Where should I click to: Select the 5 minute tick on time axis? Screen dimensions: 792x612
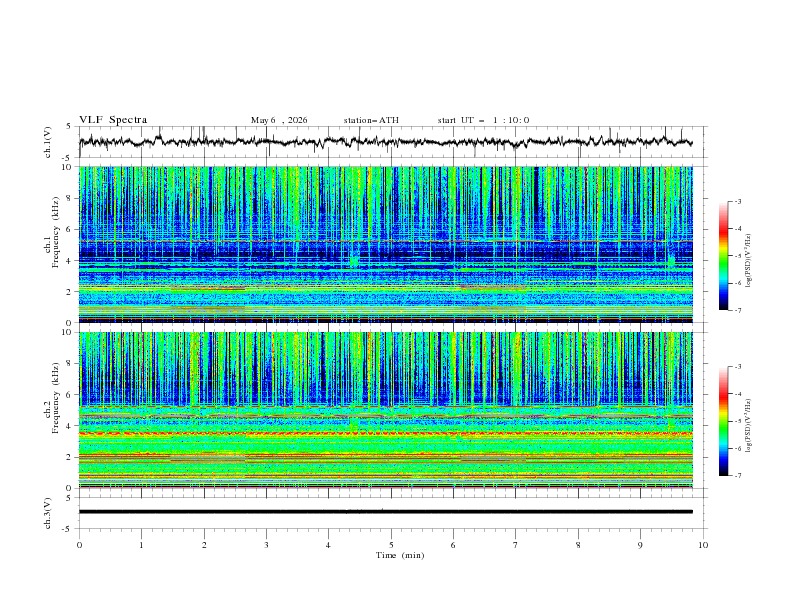[x=391, y=545]
